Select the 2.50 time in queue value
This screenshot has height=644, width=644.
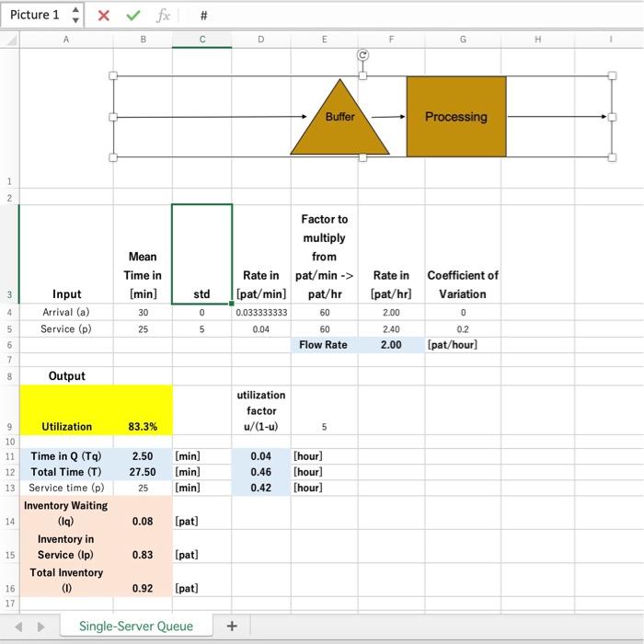tap(143, 456)
